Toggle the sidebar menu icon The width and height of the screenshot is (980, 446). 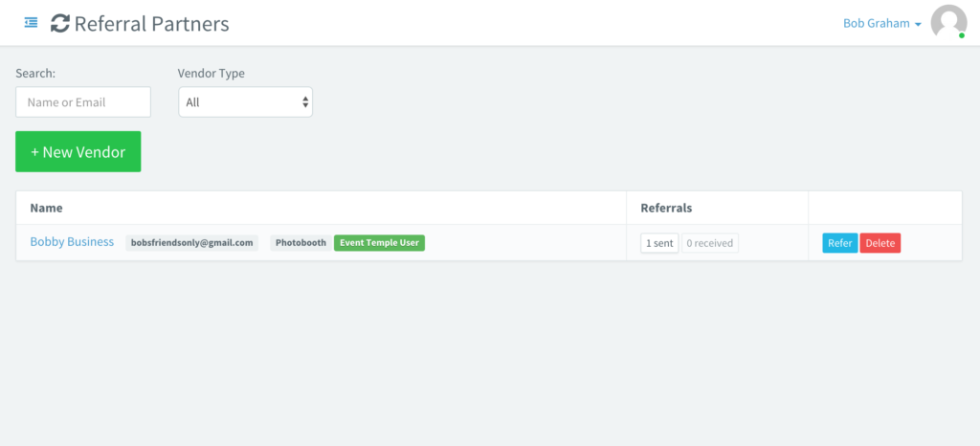(x=31, y=22)
